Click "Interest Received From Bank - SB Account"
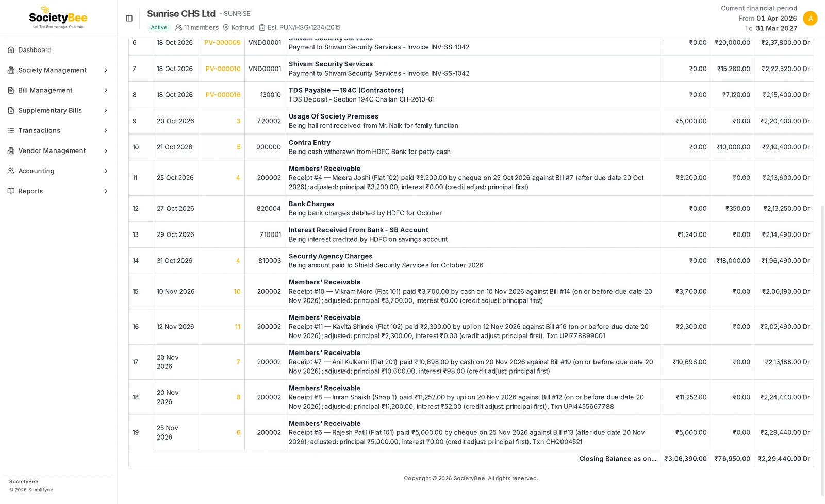825x504 pixels. click(358, 230)
